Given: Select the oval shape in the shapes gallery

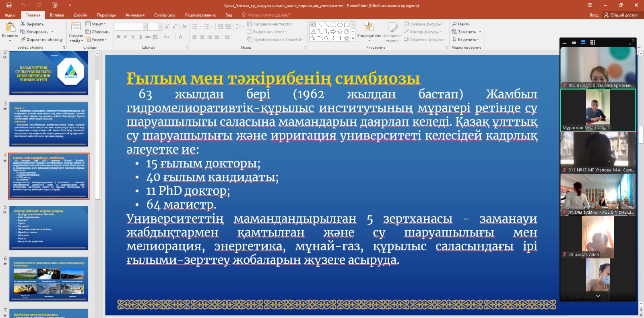Looking at the screenshot, I should 340,25.
